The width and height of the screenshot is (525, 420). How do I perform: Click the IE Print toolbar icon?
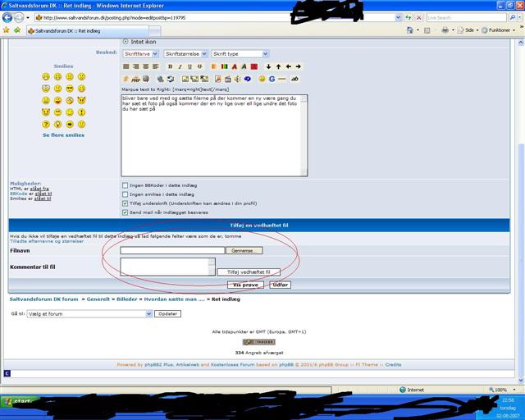[x=444, y=30]
